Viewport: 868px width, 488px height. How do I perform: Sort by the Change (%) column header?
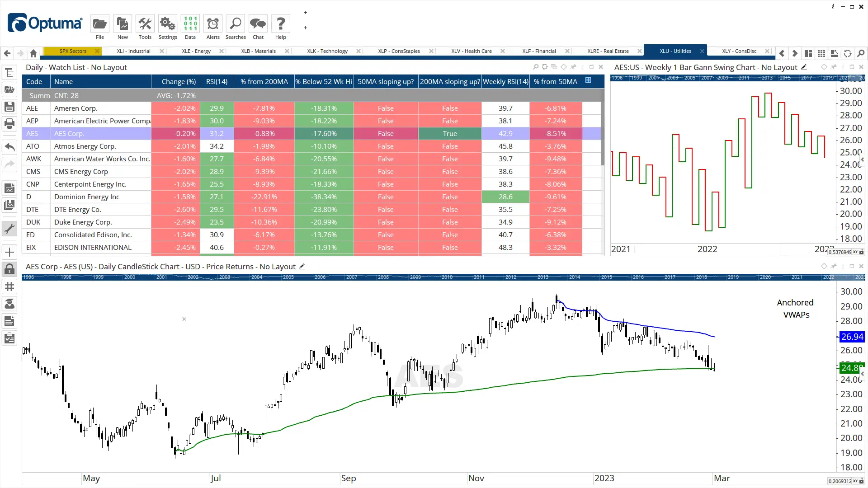point(175,81)
